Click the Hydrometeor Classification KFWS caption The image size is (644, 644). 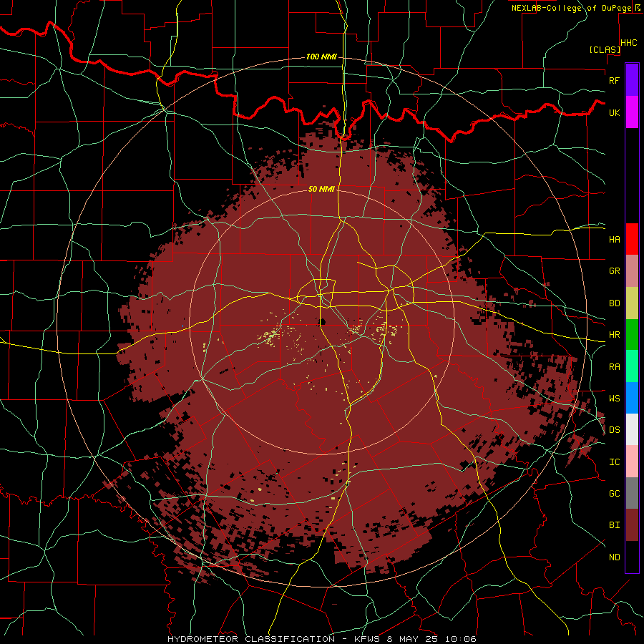pyautogui.click(x=321, y=639)
